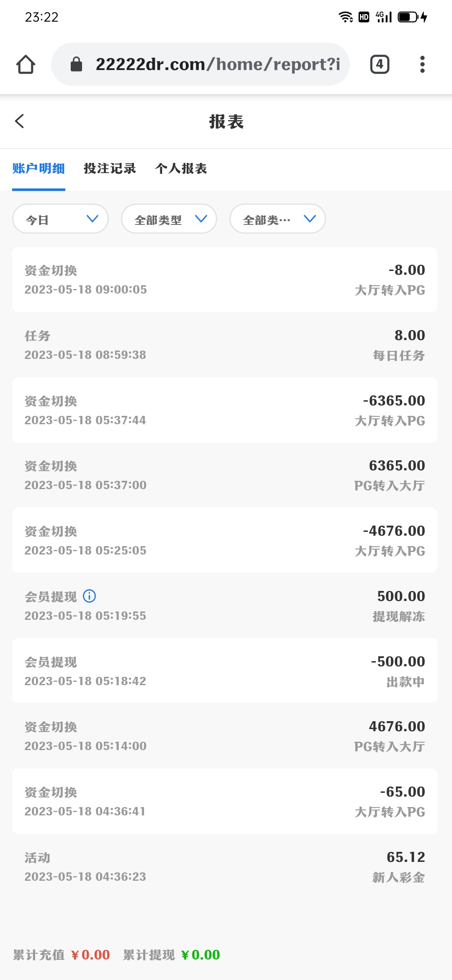The image size is (452, 980).
Task: Expand the 今日 date filter dropdown
Action: pos(61,219)
